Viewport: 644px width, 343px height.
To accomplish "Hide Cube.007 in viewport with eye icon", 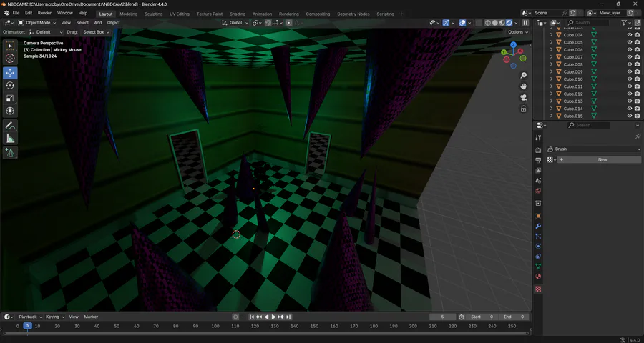I will pyautogui.click(x=630, y=57).
